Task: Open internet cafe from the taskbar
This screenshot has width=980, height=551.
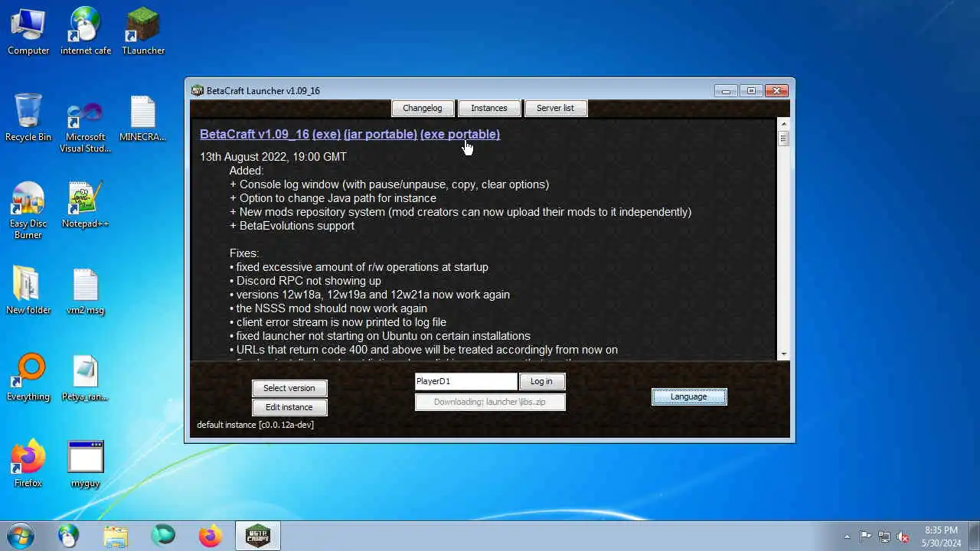Action: [x=69, y=536]
